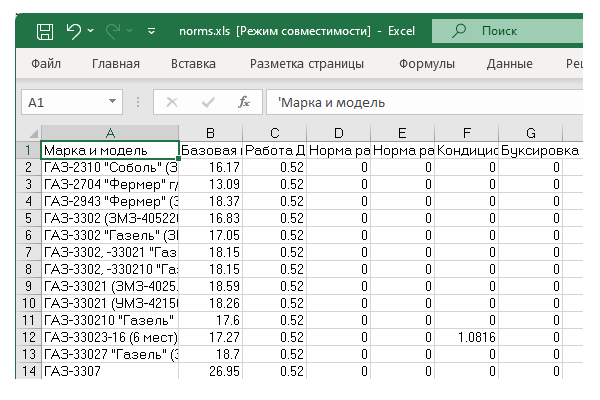Open the Undo history dropdown arrow
Screen dimensions: 600x400
[90, 32]
